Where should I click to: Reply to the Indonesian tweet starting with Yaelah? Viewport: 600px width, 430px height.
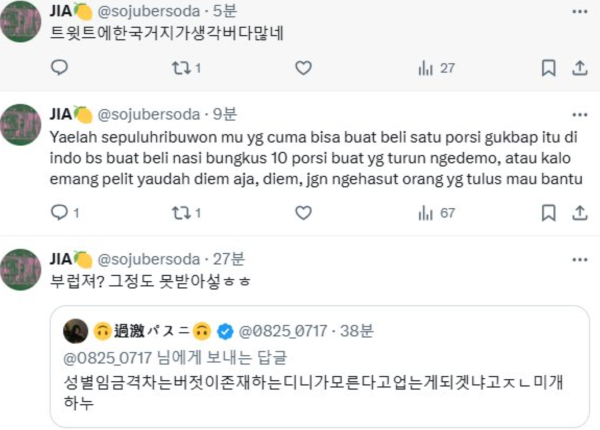click(x=59, y=212)
